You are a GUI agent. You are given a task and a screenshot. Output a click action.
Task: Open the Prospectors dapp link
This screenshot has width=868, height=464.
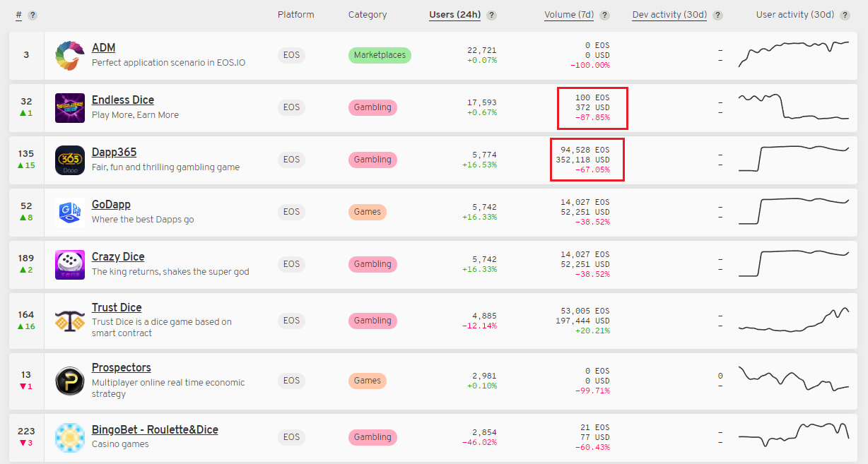(121, 368)
